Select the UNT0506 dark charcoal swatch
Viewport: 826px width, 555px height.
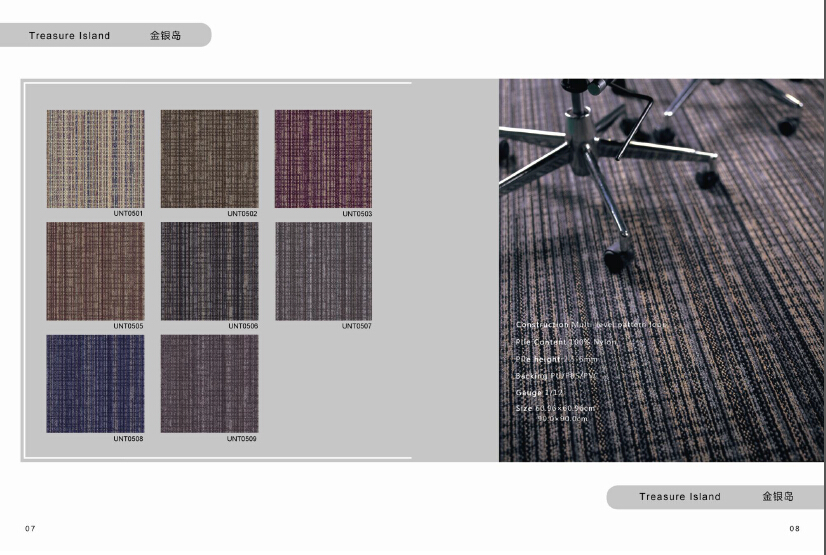click(x=209, y=271)
